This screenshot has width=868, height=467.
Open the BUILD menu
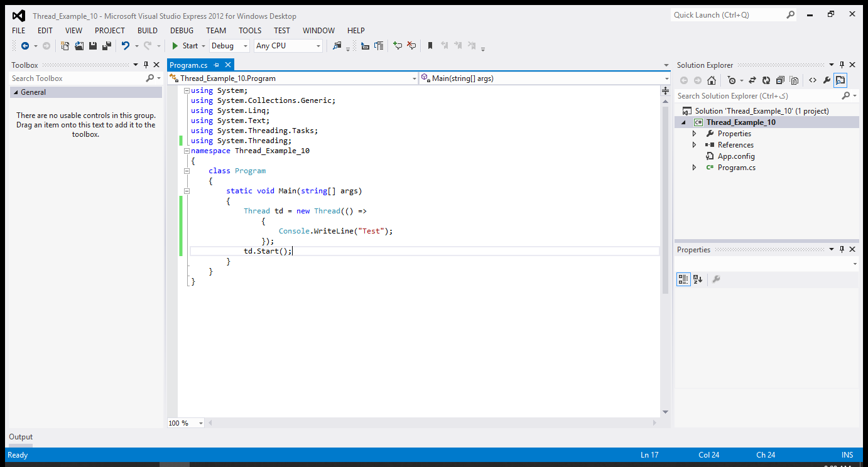148,30
